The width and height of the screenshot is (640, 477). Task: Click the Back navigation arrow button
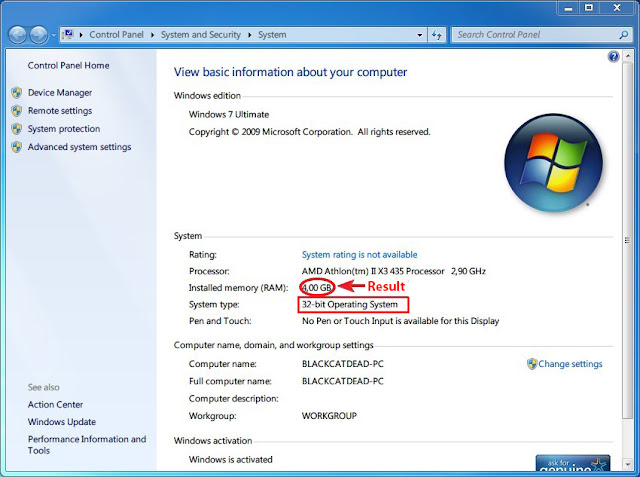coord(18,35)
